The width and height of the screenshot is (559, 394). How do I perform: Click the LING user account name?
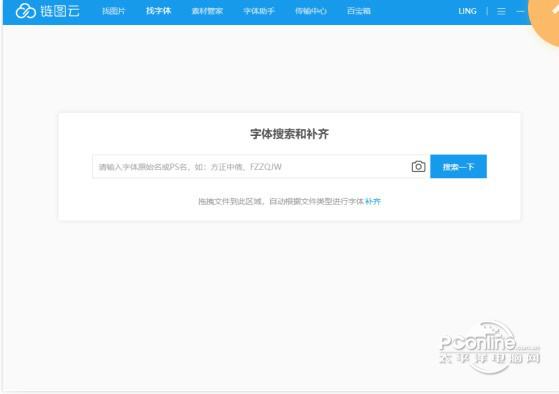coord(467,11)
